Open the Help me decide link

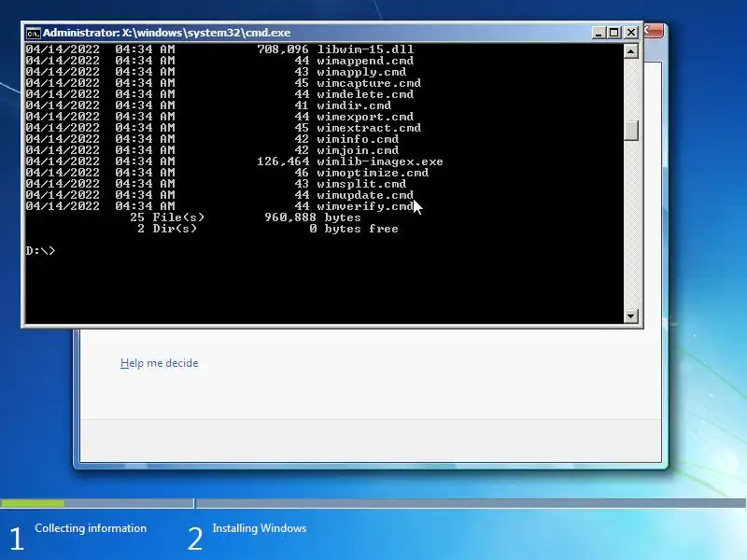(159, 363)
